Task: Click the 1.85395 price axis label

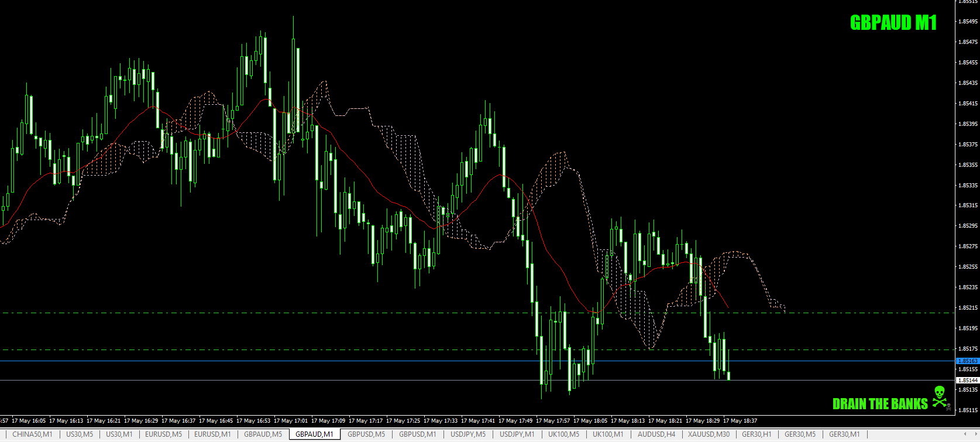Action: pos(968,124)
